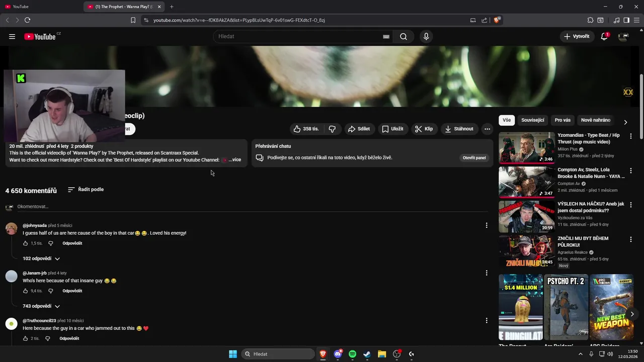Select the Vše filter chip
This screenshot has height=362, width=644.
click(507, 120)
